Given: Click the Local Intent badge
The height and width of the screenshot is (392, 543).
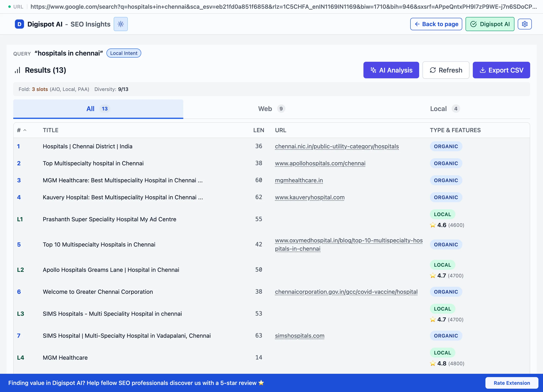Looking at the screenshot, I should (x=124, y=53).
